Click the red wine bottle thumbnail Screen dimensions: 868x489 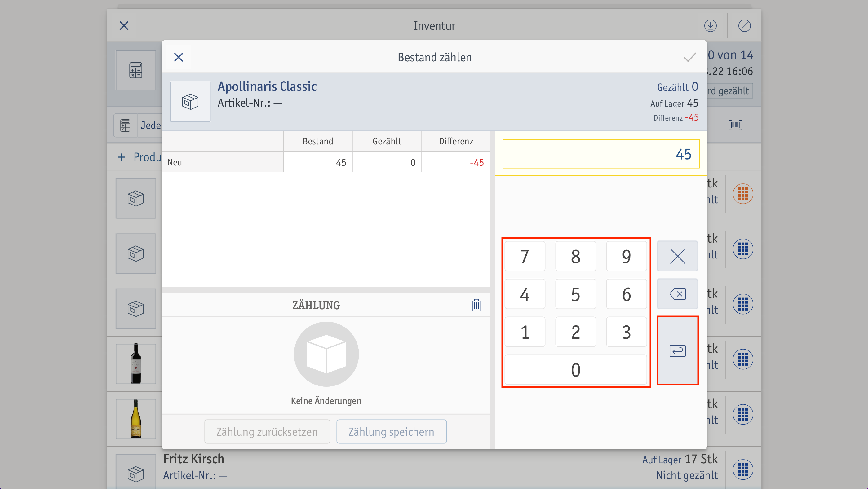click(x=136, y=364)
